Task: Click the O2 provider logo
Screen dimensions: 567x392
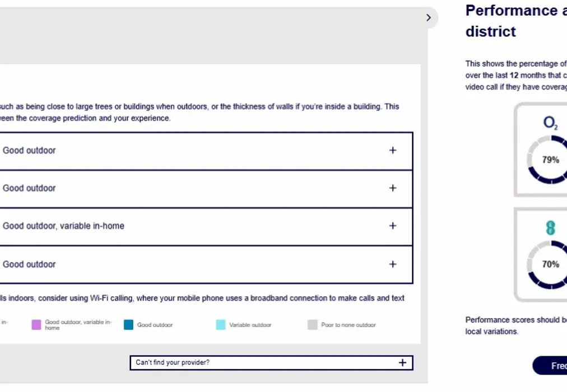Action: pyautogui.click(x=551, y=123)
